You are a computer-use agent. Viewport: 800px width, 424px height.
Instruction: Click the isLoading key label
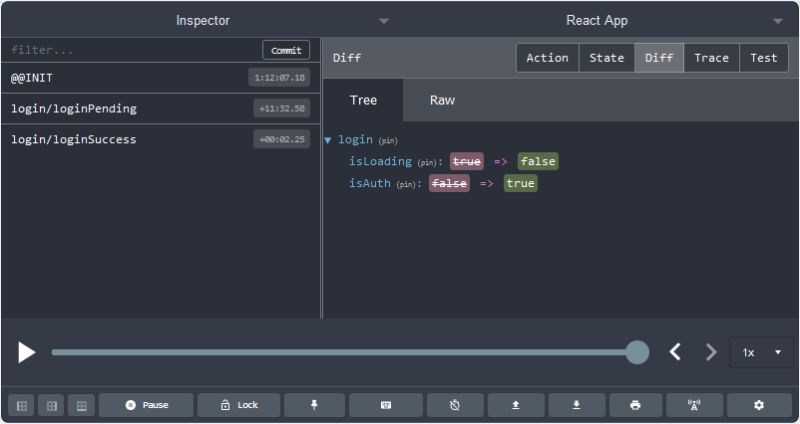point(380,161)
